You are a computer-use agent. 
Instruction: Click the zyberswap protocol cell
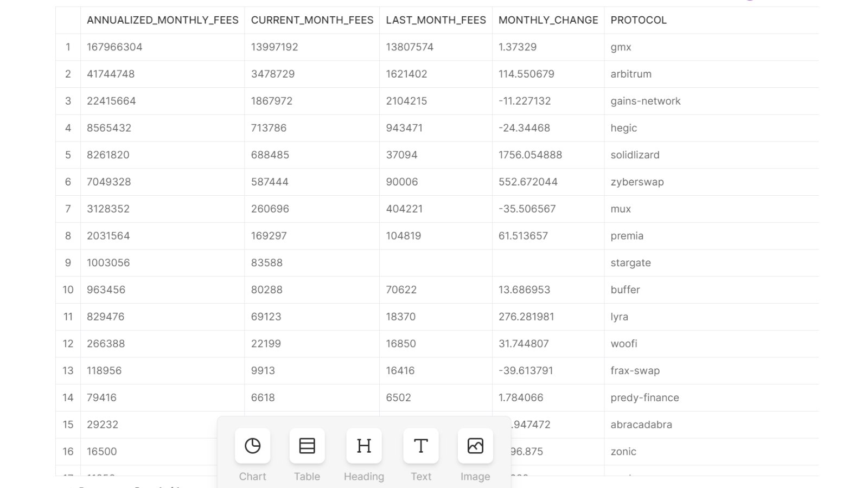click(x=637, y=182)
